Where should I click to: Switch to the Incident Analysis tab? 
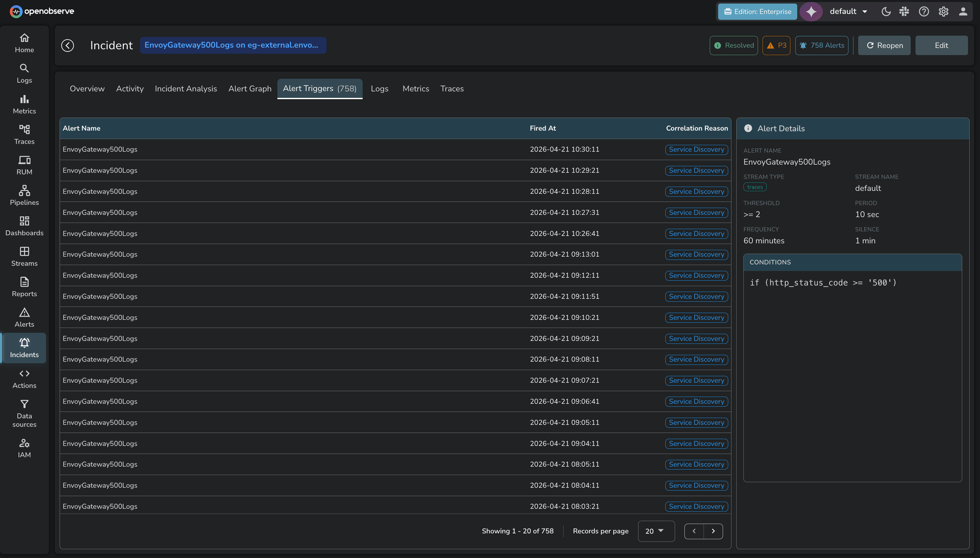coord(186,88)
